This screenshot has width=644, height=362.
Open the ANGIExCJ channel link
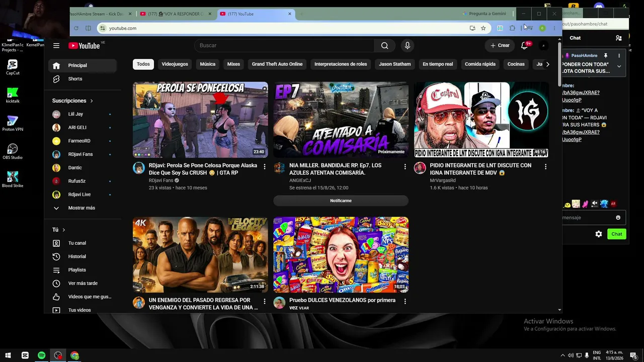[300, 180]
